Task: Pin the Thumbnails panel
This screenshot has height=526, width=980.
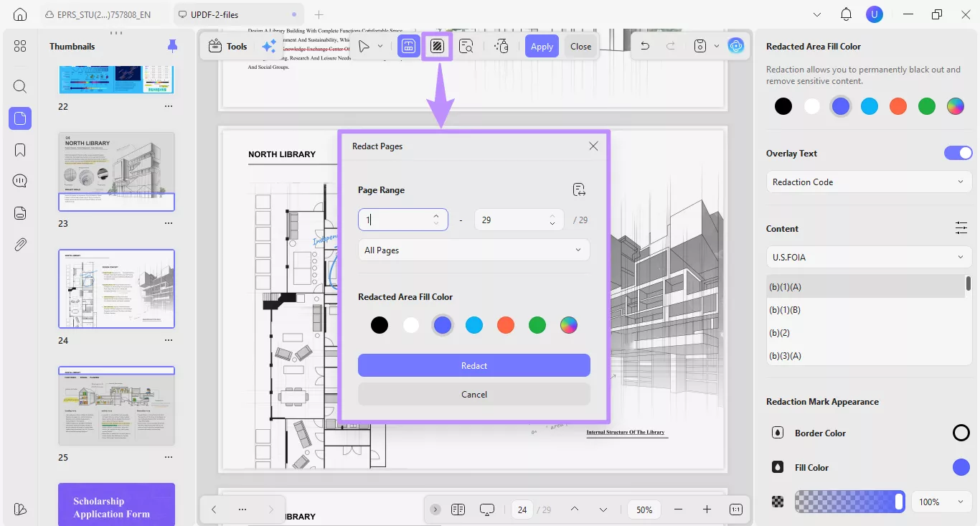Action: click(x=172, y=46)
